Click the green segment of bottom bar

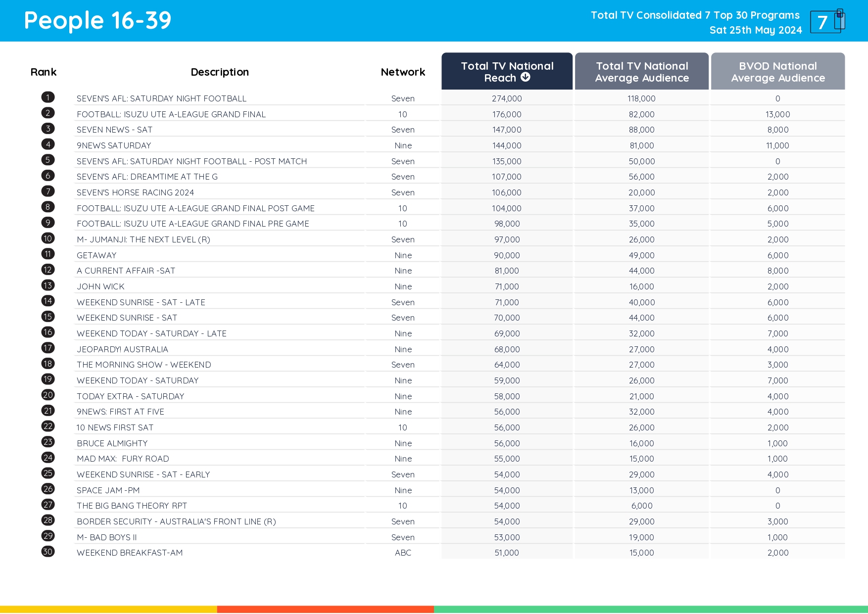click(651, 610)
